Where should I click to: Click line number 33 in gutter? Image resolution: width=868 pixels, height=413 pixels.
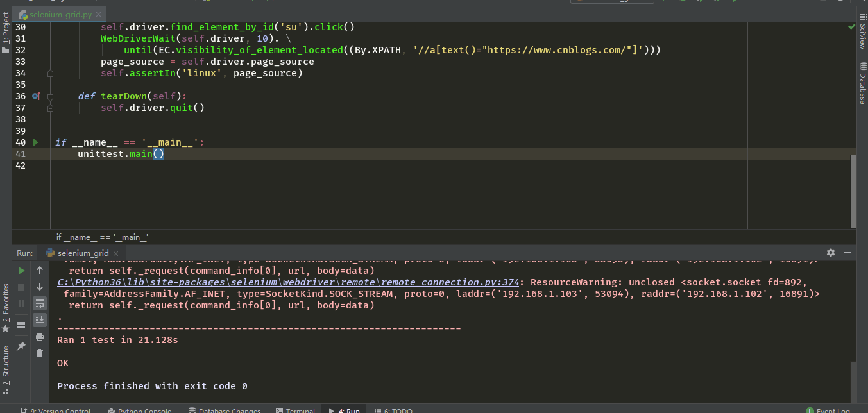tap(20, 62)
